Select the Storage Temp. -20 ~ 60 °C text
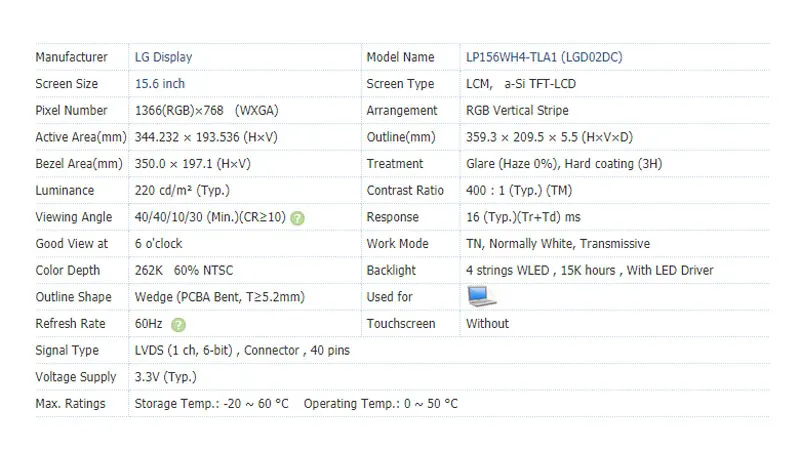The image size is (800, 450). (x=211, y=404)
